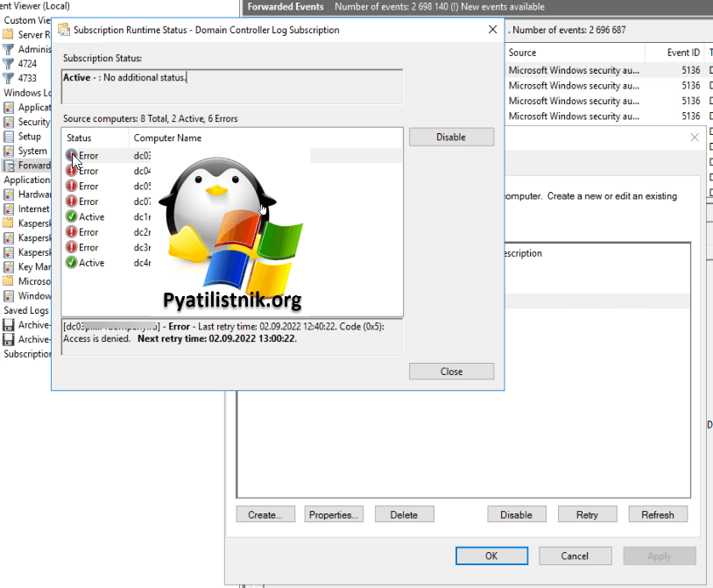Confirm with the OK button
713x588 pixels.
[491, 556]
